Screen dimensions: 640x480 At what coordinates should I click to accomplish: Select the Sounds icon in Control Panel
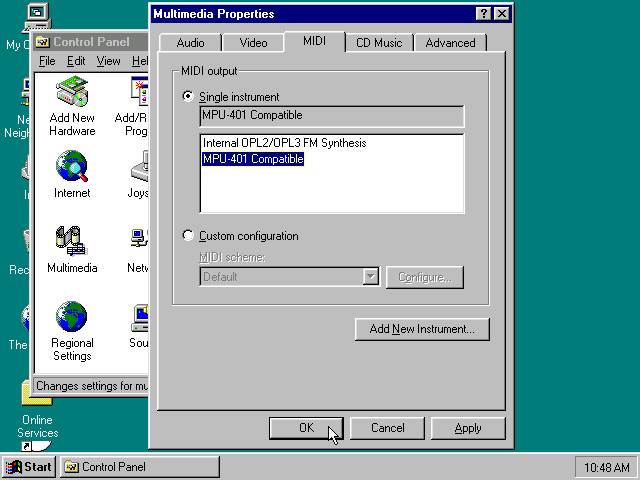coord(139,325)
